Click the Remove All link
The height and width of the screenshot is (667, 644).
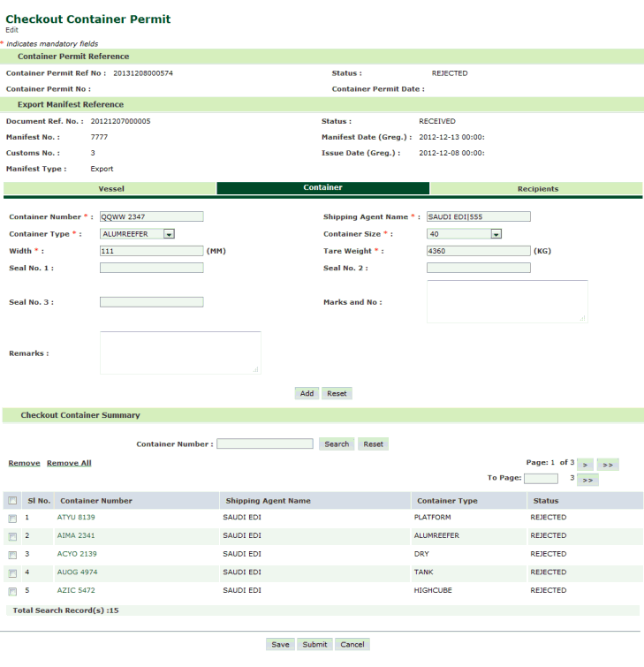click(x=69, y=463)
